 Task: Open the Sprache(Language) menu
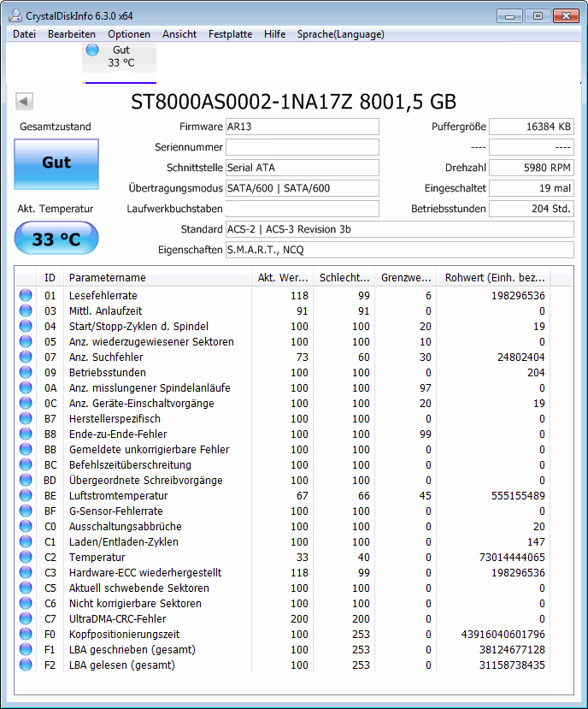click(x=341, y=34)
